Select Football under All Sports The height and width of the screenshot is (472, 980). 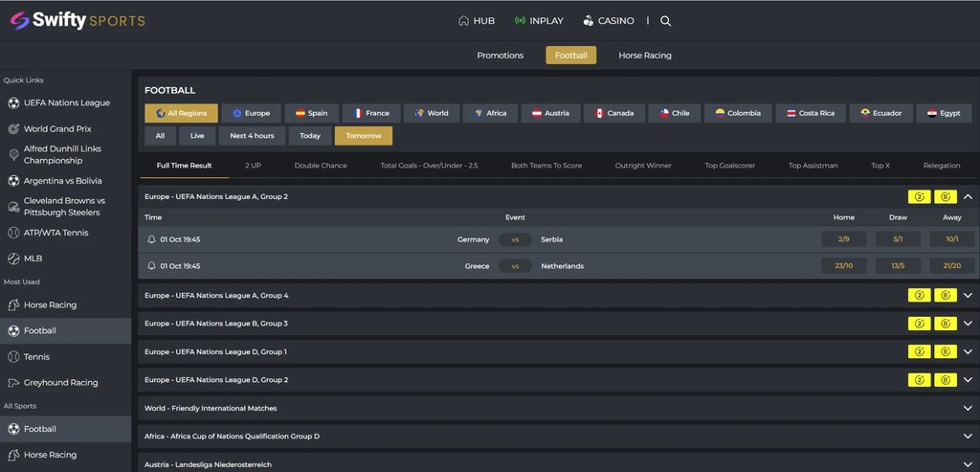point(66,429)
